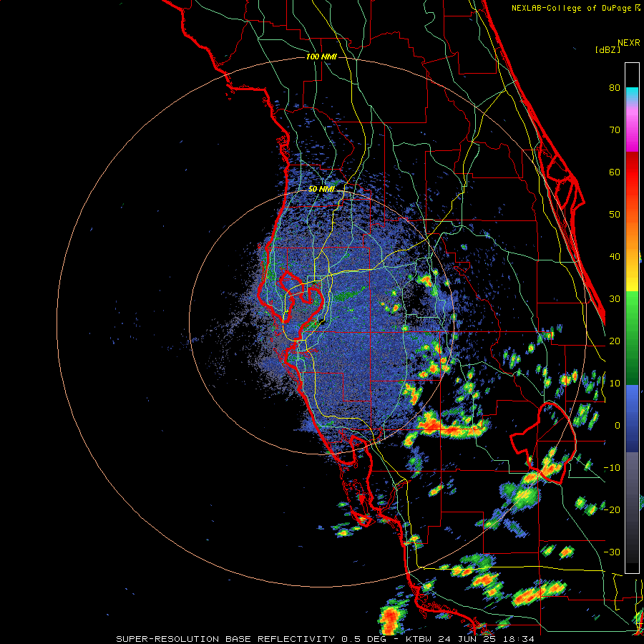Image resolution: width=644 pixels, height=644 pixels.
Task: Click the 80 value on the dBZ scale
Action: 615,87
